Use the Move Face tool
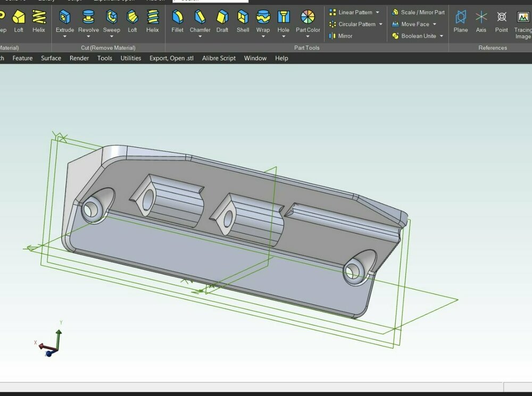The height and width of the screenshot is (396, 532). coord(411,24)
